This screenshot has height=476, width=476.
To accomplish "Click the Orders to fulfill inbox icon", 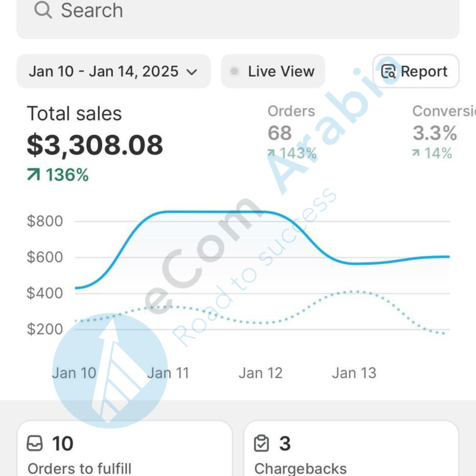I will [35, 443].
